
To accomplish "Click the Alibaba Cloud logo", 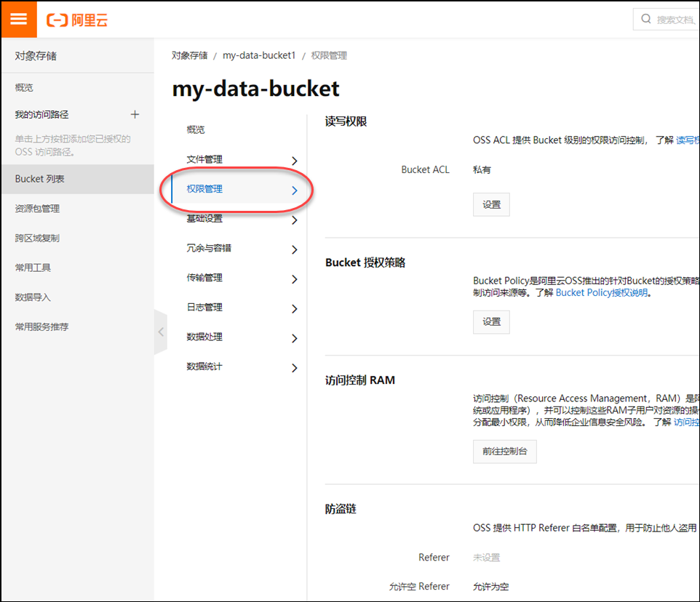I will coord(77,20).
